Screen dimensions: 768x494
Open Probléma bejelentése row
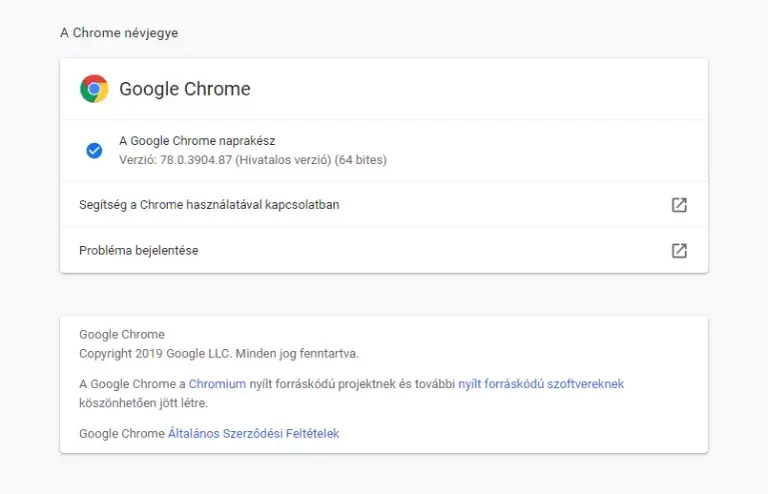pos(384,251)
